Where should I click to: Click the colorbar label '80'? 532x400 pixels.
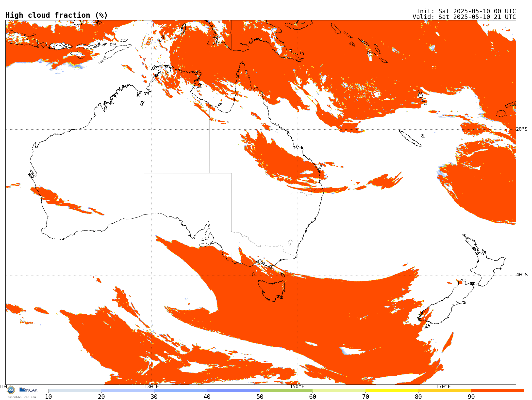418,397
